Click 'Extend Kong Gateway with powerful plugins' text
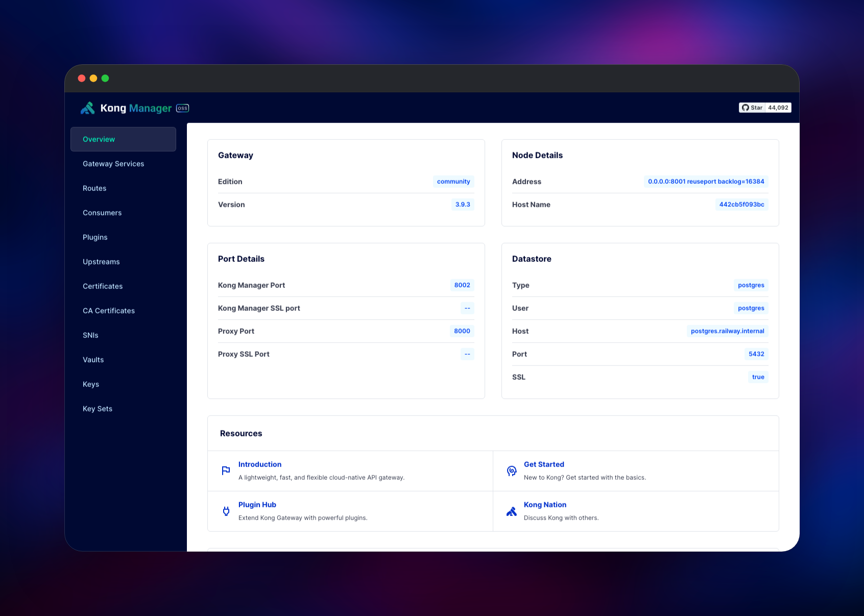 point(303,518)
